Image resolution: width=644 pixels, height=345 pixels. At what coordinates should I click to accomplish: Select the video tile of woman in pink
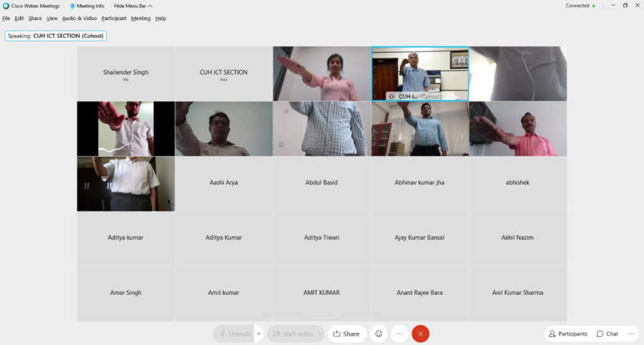(321, 74)
